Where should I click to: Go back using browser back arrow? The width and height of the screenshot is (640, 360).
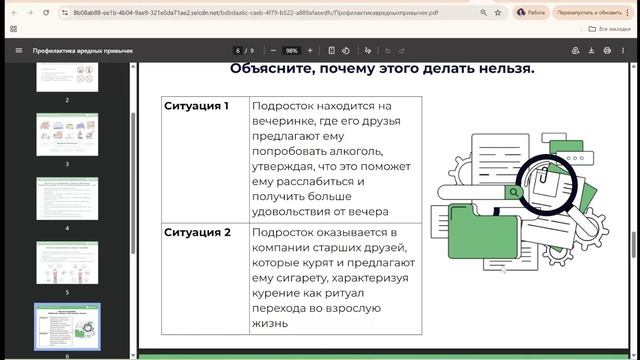tap(15, 13)
